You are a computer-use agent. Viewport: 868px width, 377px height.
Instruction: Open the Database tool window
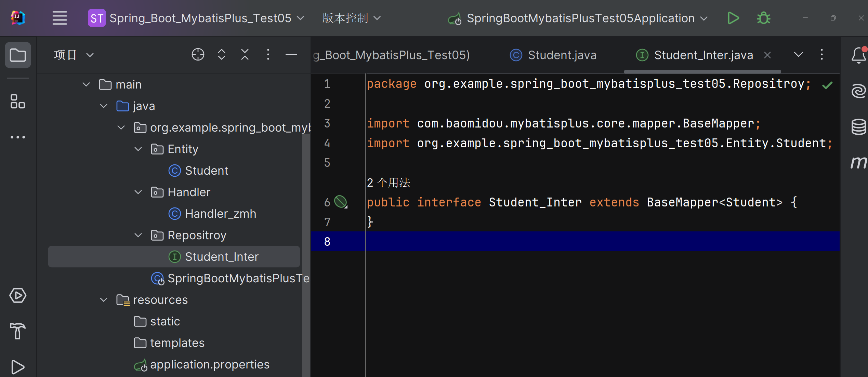click(858, 126)
